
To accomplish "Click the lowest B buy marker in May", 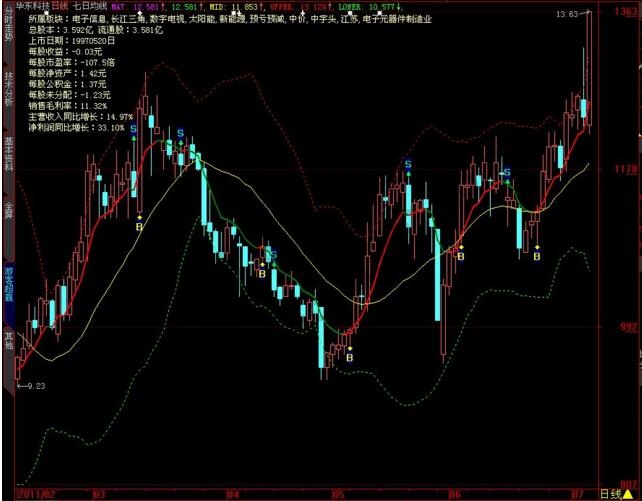I will [x=349, y=356].
